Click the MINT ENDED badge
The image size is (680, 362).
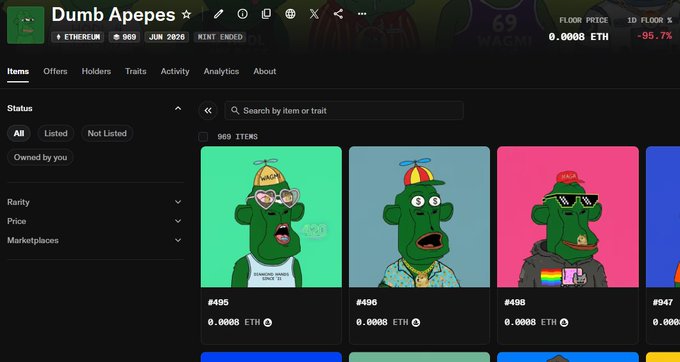point(220,37)
